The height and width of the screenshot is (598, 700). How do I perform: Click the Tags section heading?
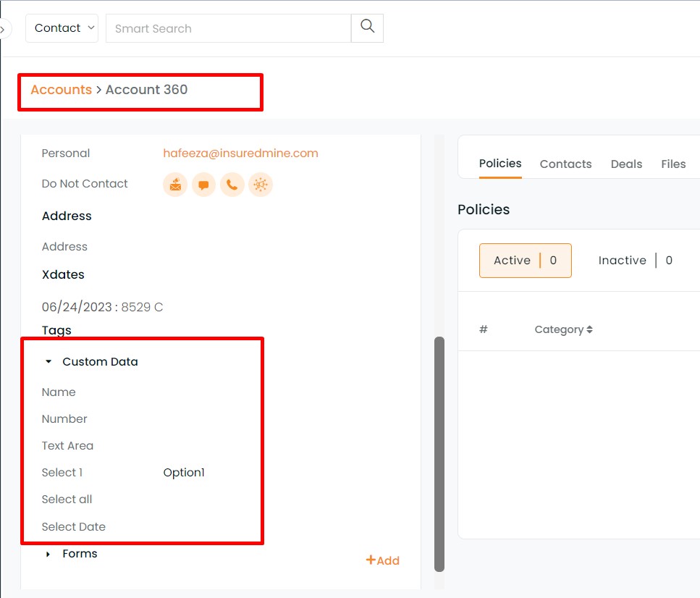[56, 330]
